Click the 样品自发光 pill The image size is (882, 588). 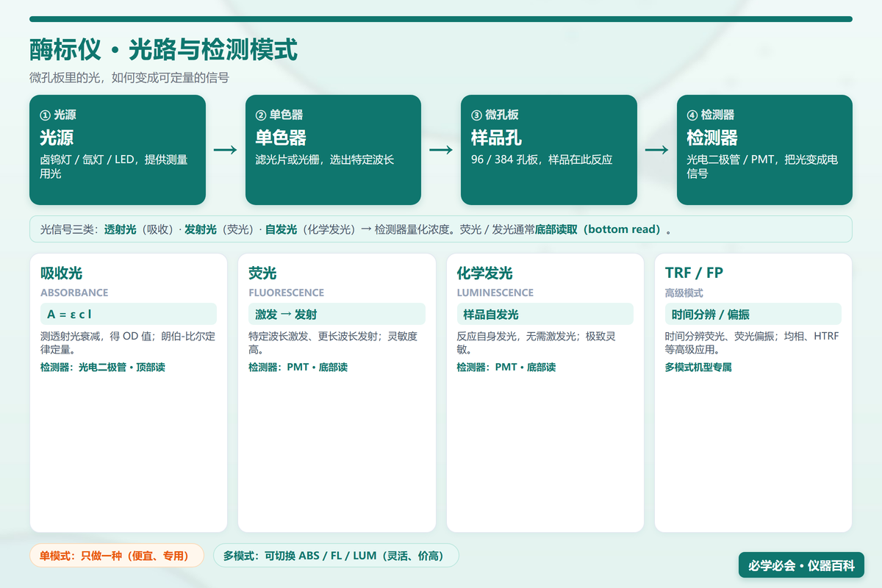[x=545, y=314]
